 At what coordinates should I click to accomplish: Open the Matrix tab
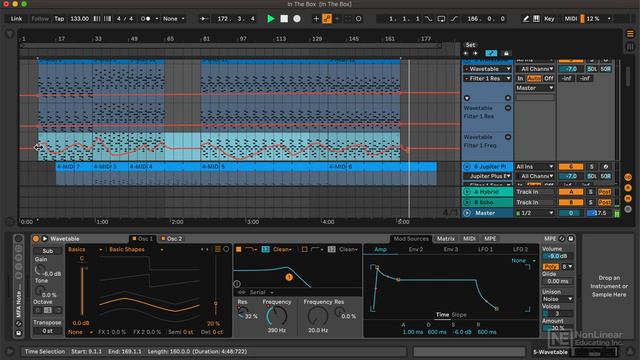(x=446, y=239)
